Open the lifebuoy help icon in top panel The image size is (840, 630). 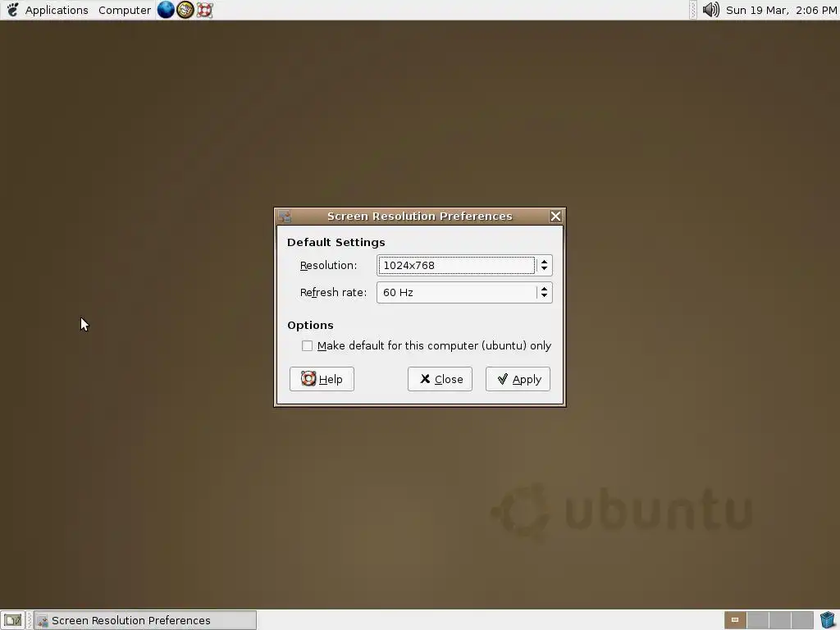[204, 10]
